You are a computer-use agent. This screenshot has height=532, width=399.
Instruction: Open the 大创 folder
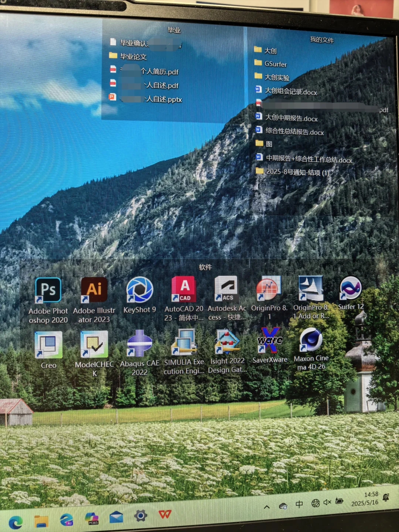coord(266,50)
